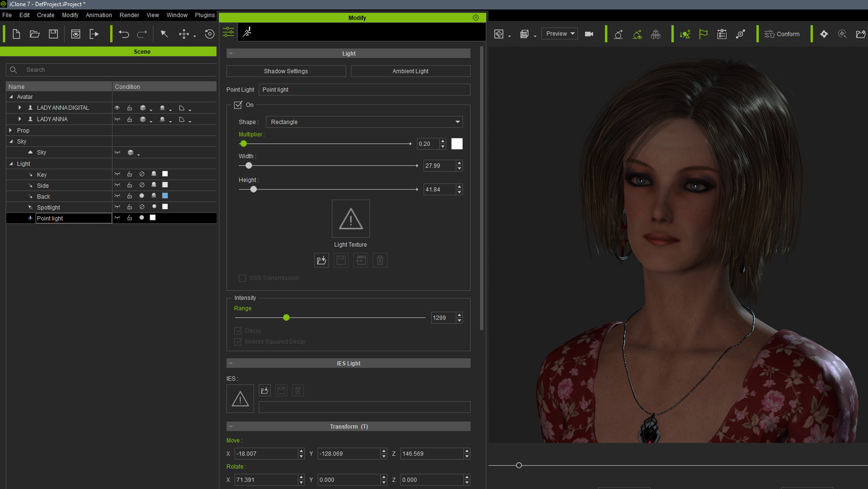Toggle visibility of the Sky item
The height and width of the screenshot is (489, 868).
click(x=117, y=153)
